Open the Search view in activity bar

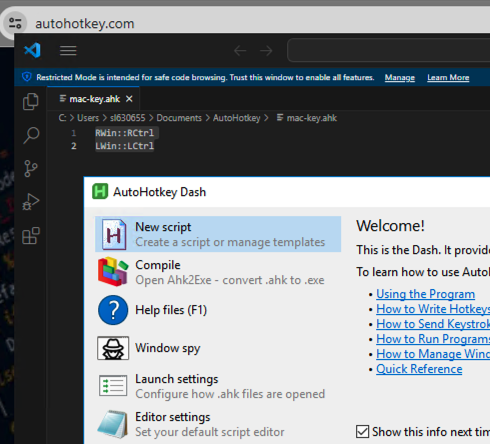point(31,135)
